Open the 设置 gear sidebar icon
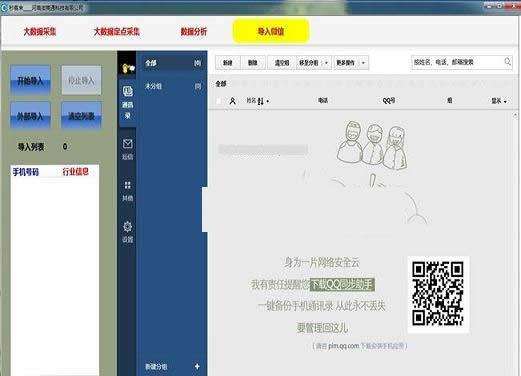Image resolution: width=521 pixels, height=376 pixels. tap(127, 232)
